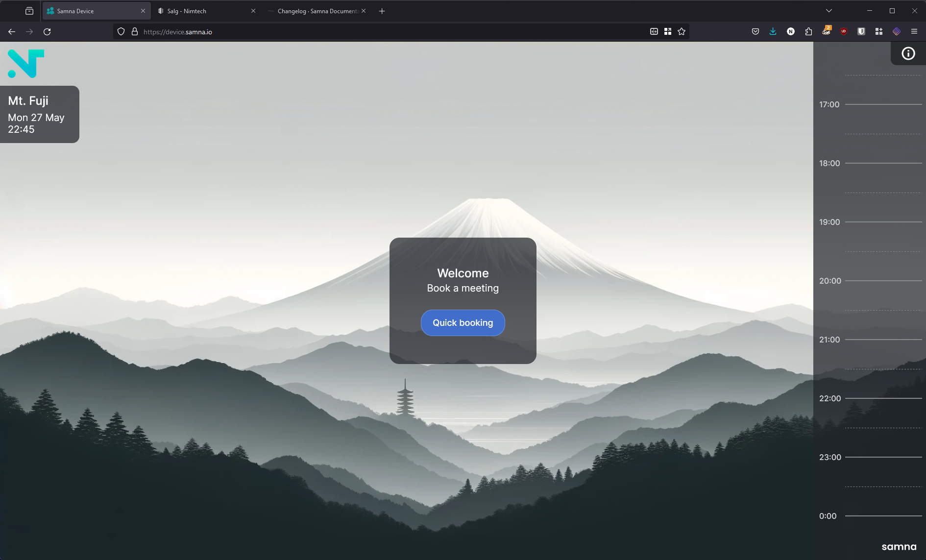Click the Nimtech logo above the room panel
The width and height of the screenshot is (926, 560).
(26, 64)
